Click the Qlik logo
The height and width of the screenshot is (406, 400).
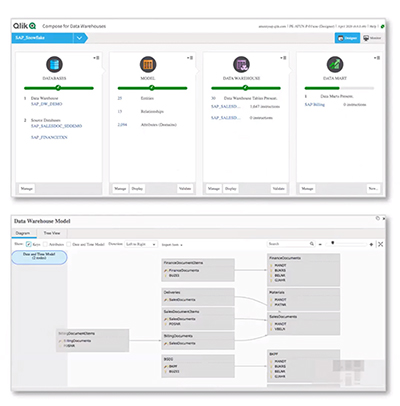(x=24, y=26)
